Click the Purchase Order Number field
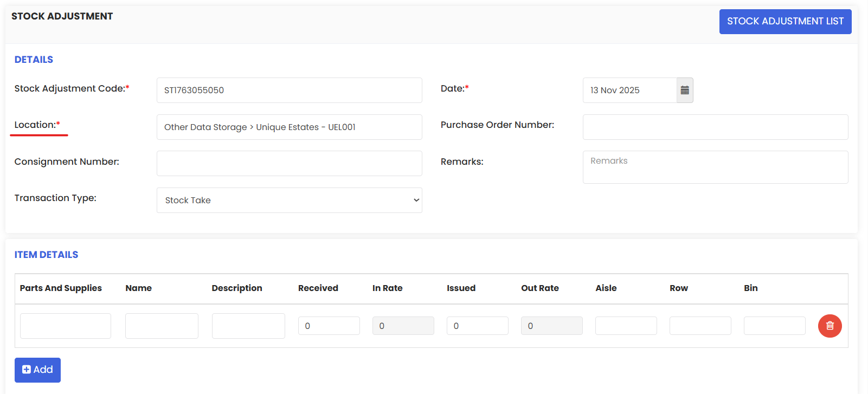Viewport: 868px width, 394px height. click(716, 127)
